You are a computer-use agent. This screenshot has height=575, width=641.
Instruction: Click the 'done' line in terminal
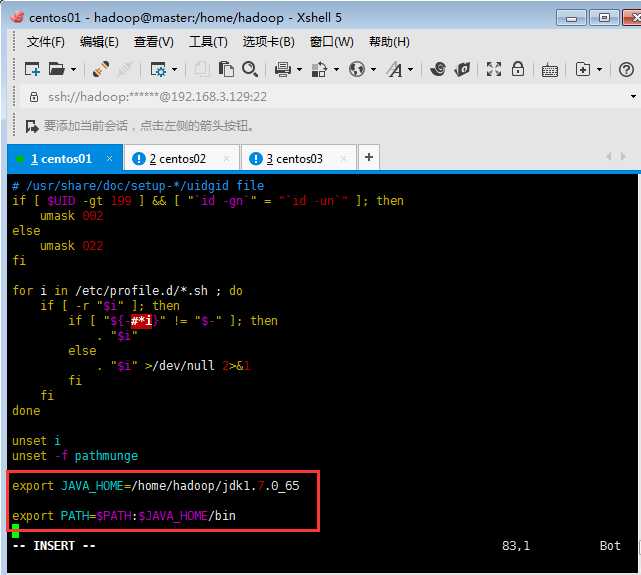(x=26, y=410)
